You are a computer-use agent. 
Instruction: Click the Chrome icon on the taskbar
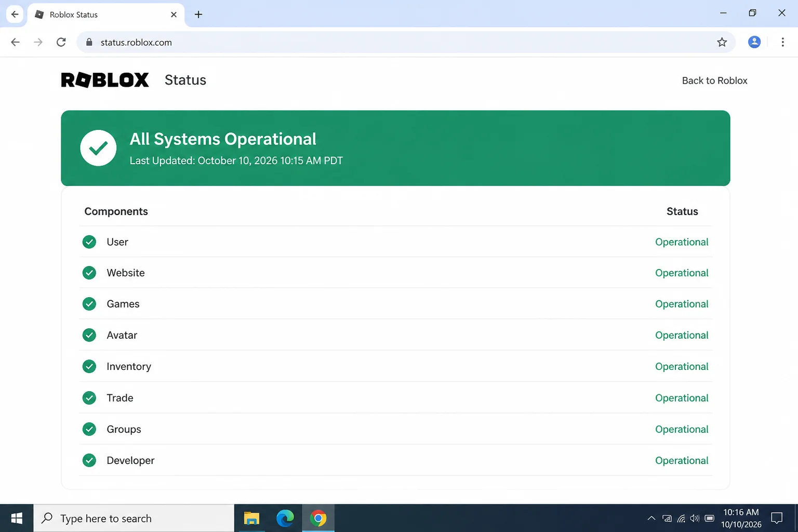point(318,518)
